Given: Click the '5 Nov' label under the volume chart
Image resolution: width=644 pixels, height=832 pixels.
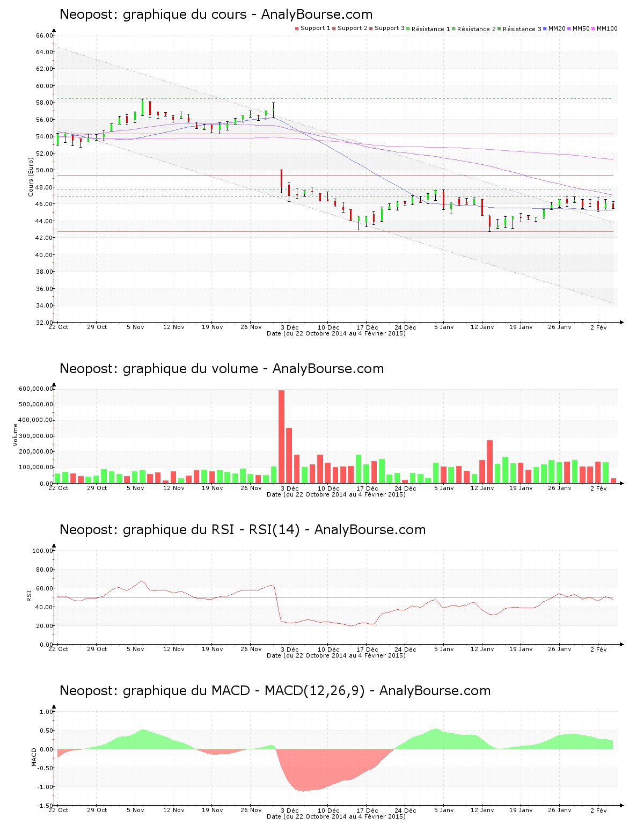Looking at the screenshot, I should tap(135, 488).
